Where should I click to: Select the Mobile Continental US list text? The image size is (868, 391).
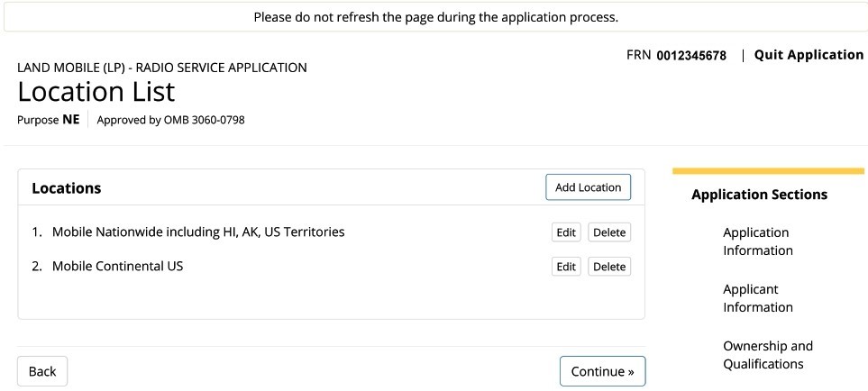click(117, 266)
